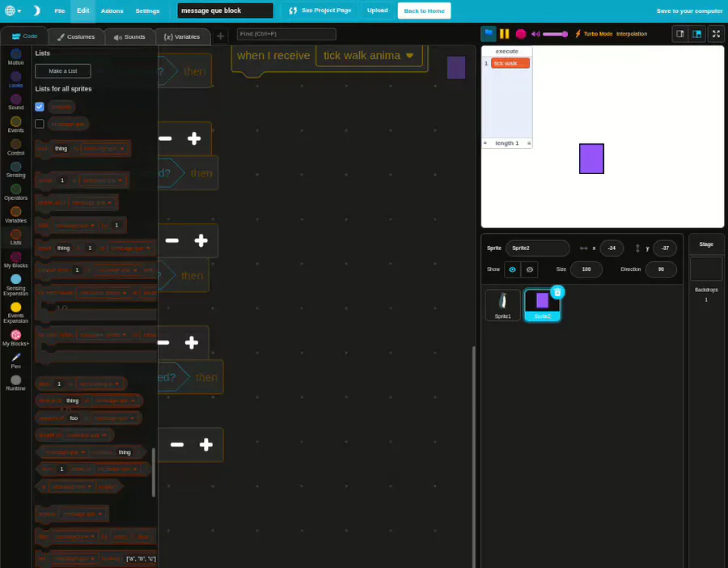Click Back to Home
Image resolution: width=728 pixels, height=568 pixels.
[424, 11]
